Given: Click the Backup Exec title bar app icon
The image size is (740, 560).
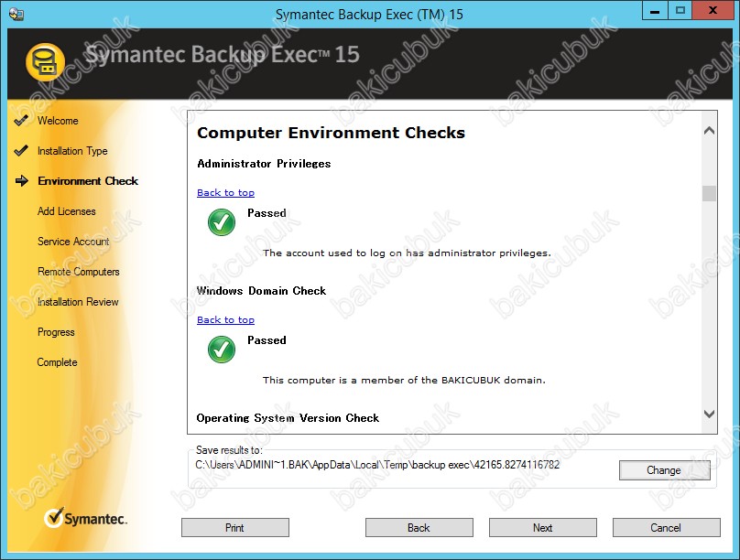Looking at the screenshot, I should coord(16,14).
